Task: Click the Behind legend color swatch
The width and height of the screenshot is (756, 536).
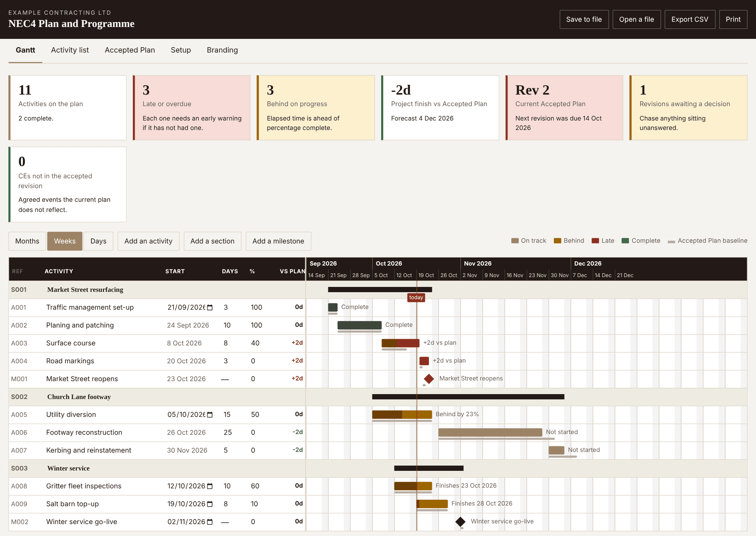Action: [558, 241]
